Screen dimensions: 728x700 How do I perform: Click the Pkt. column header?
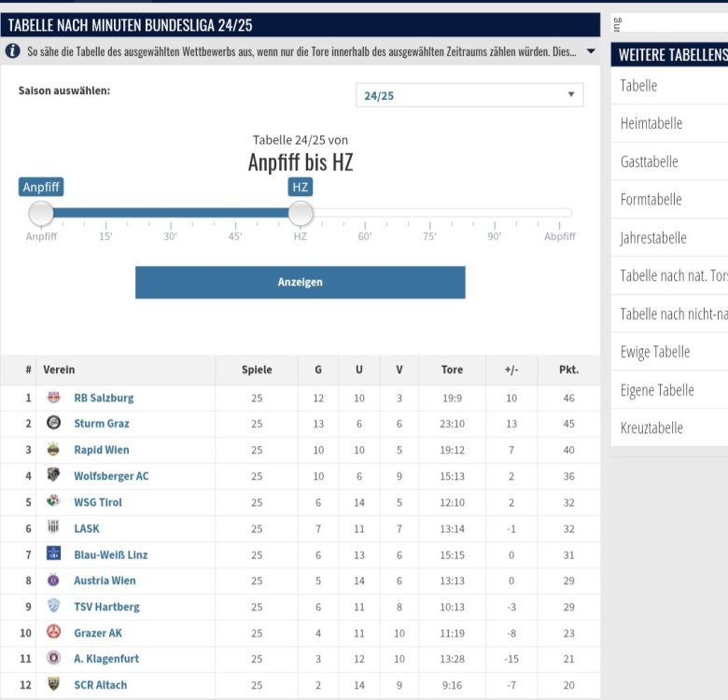(x=568, y=370)
